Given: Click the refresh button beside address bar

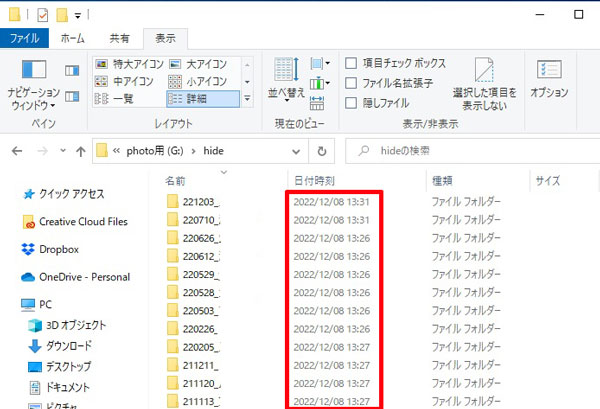Looking at the screenshot, I should click(x=321, y=150).
